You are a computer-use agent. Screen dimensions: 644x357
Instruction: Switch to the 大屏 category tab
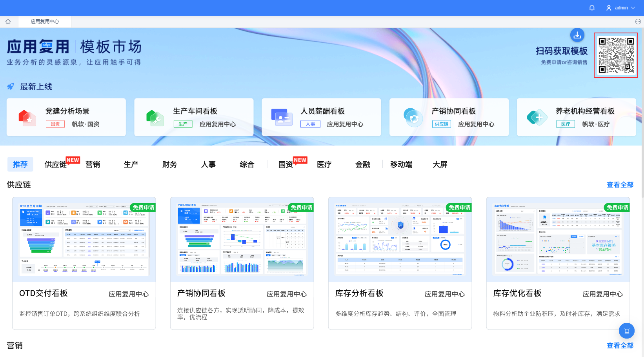(440, 164)
